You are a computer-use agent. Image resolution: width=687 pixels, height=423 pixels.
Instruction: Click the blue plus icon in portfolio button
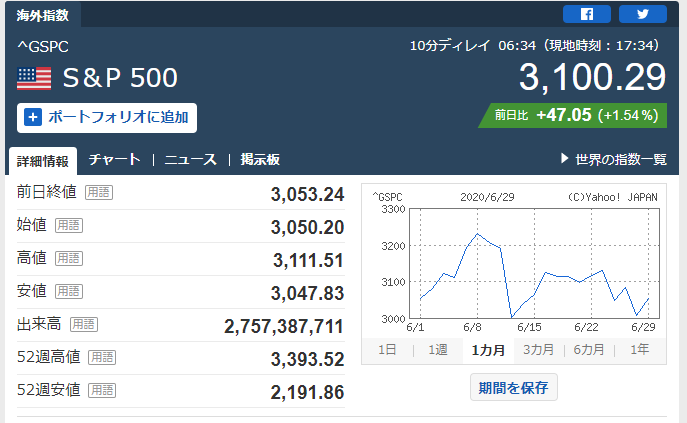tap(33, 117)
